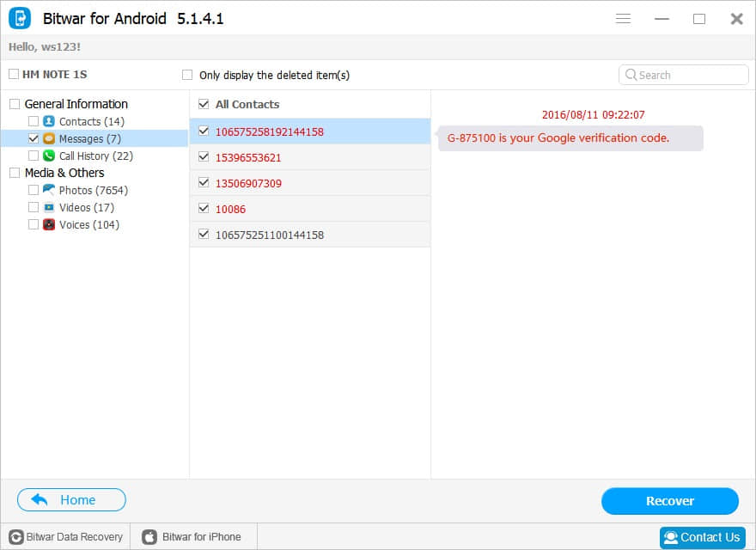The height and width of the screenshot is (550, 756).
Task: Click the Voices category icon
Action: point(49,224)
